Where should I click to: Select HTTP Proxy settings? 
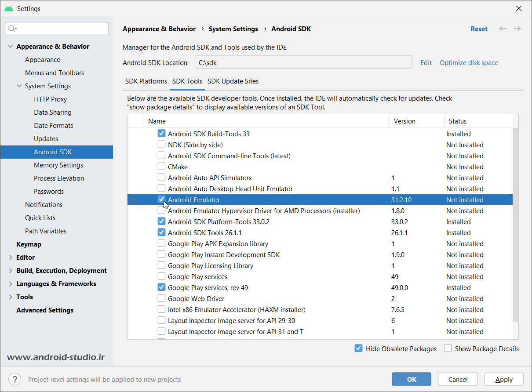click(50, 99)
